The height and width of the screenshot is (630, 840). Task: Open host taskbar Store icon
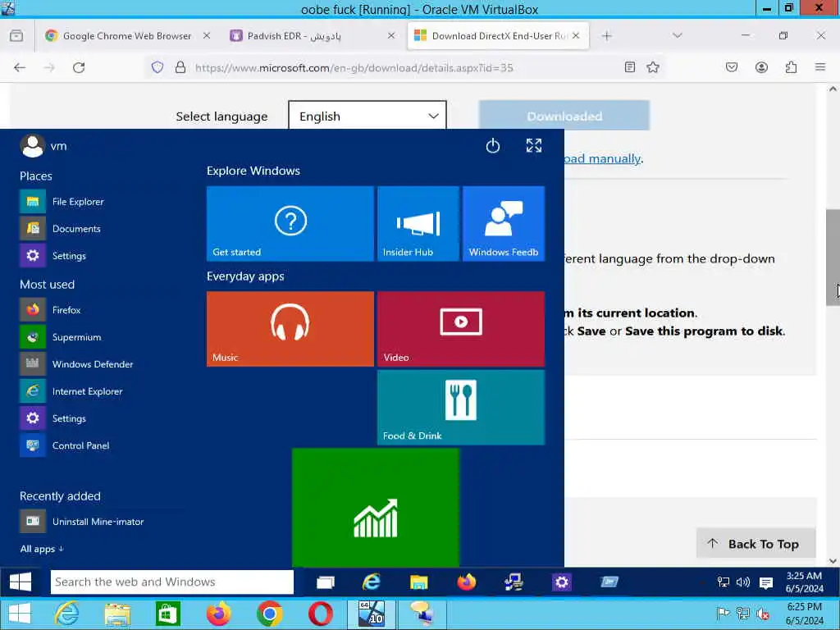(167, 614)
